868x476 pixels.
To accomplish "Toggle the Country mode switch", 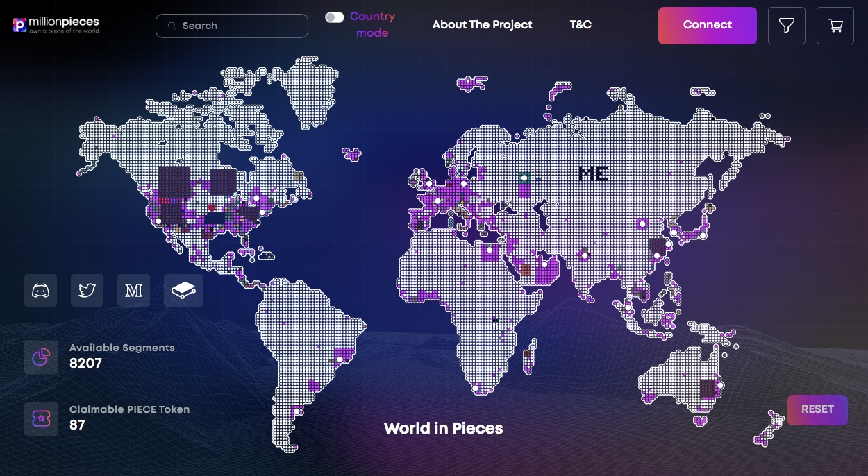I will click(335, 17).
